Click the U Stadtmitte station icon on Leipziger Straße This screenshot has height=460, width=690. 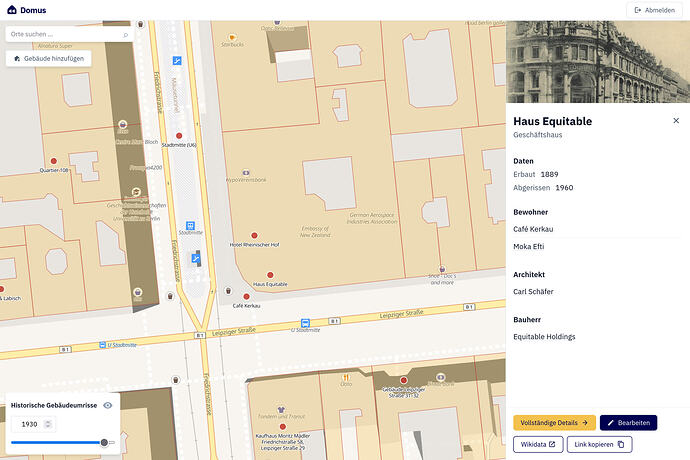305,323
